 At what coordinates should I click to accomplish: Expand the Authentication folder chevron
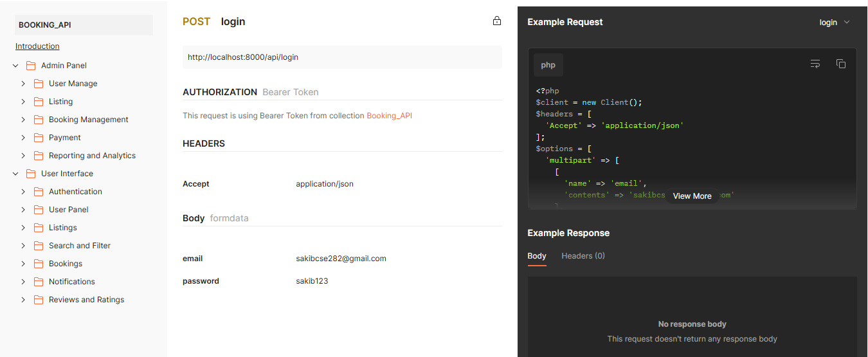[x=23, y=192]
